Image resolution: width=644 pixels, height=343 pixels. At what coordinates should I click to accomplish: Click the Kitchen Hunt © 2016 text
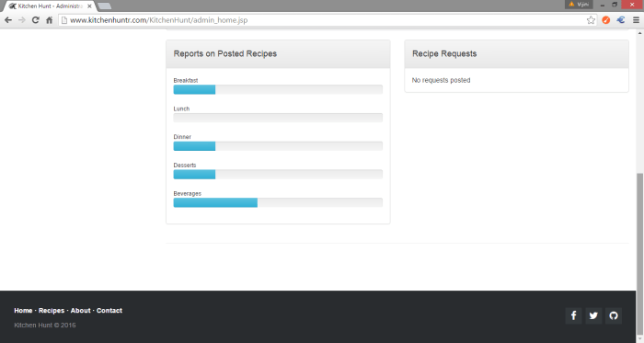45,325
